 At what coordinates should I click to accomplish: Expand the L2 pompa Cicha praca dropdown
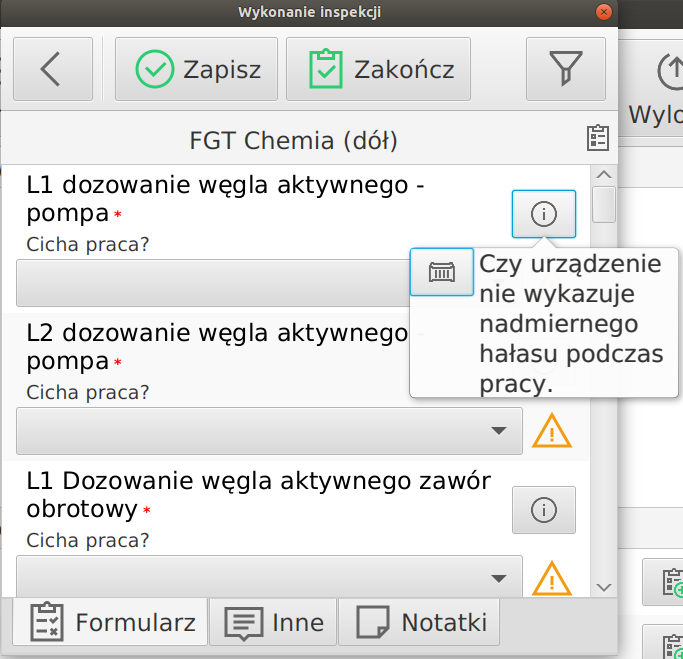269,431
